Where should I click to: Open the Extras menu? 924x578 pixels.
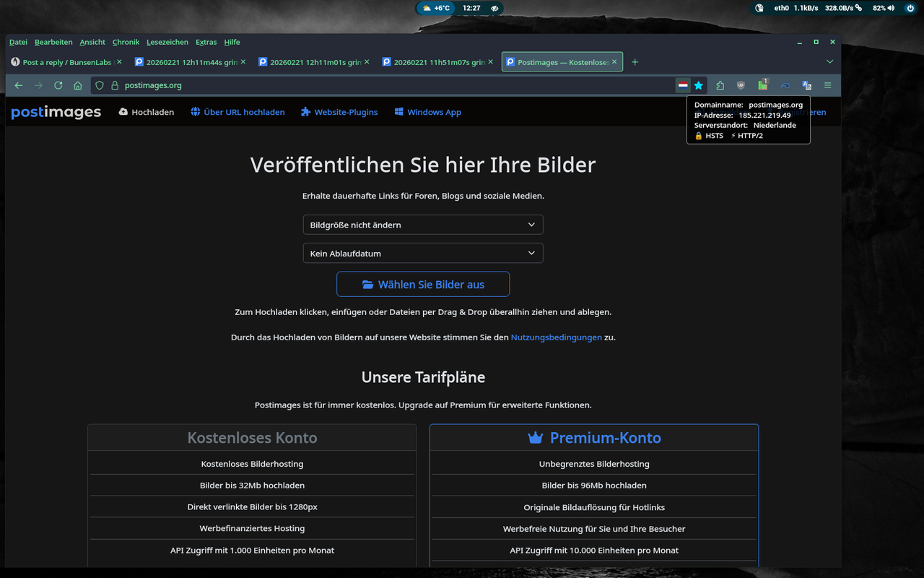pos(206,42)
